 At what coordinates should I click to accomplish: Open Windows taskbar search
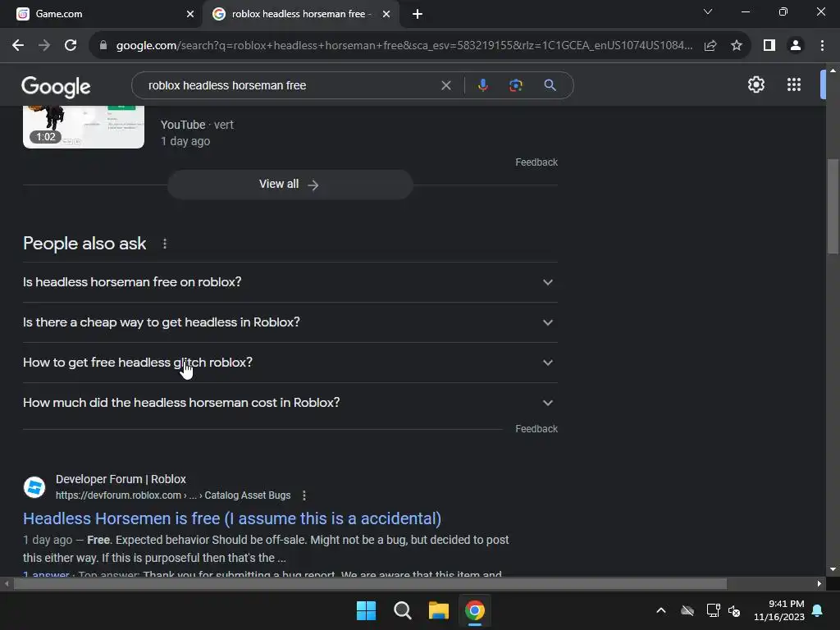402,610
